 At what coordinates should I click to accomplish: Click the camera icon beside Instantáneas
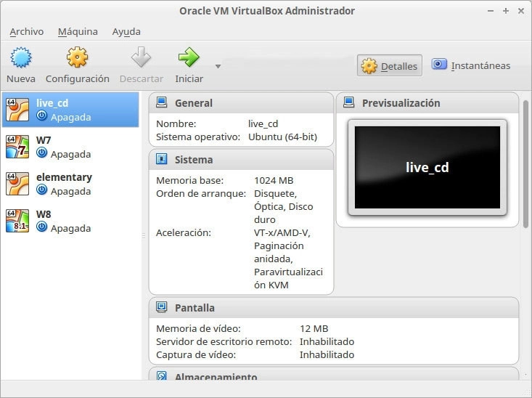pyautogui.click(x=439, y=64)
